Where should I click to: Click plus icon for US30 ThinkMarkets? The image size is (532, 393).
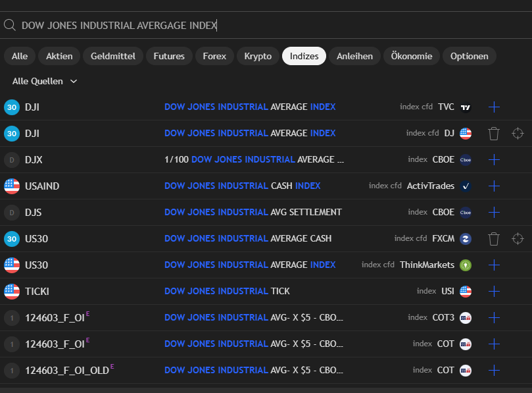point(495,265)
